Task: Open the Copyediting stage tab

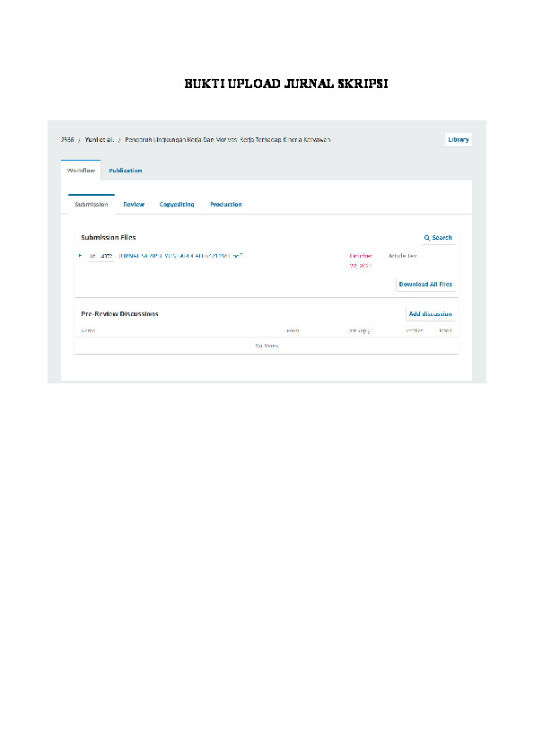Action: click(177, 205)
